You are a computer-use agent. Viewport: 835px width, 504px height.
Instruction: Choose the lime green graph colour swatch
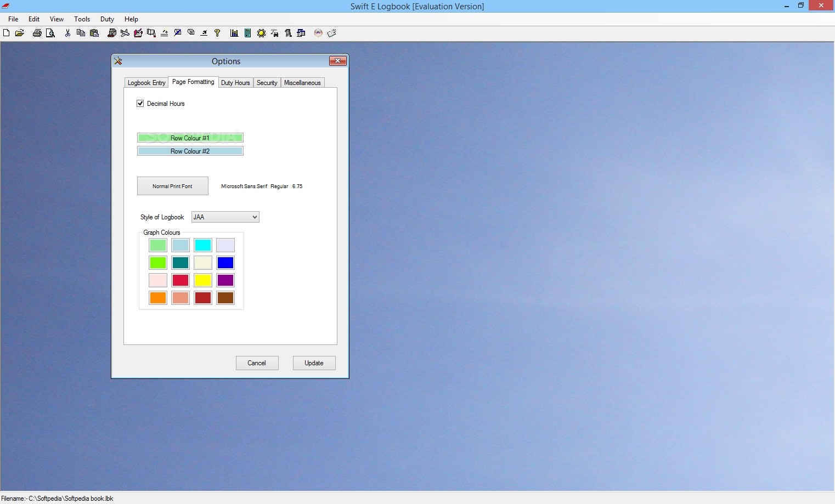pos(158,263)
